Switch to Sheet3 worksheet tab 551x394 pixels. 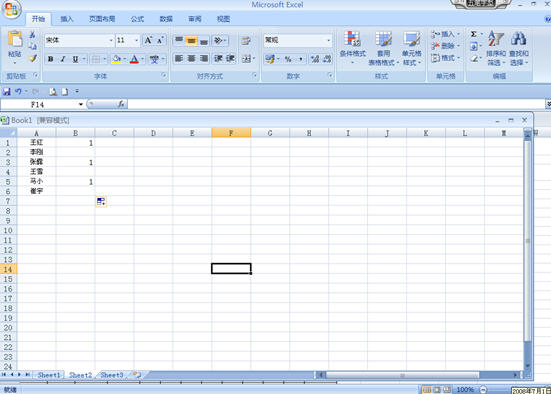[112, 375]
